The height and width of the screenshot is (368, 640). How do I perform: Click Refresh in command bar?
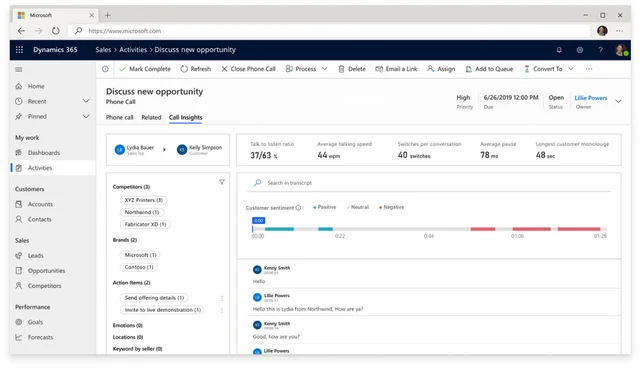coord(196,69)
